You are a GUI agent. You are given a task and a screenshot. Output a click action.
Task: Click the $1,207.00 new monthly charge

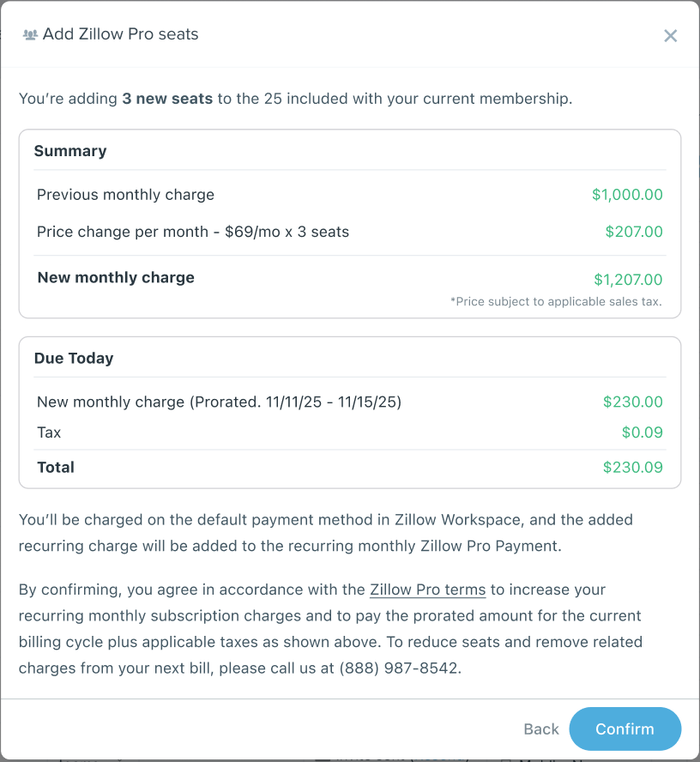tap(628, 280)
